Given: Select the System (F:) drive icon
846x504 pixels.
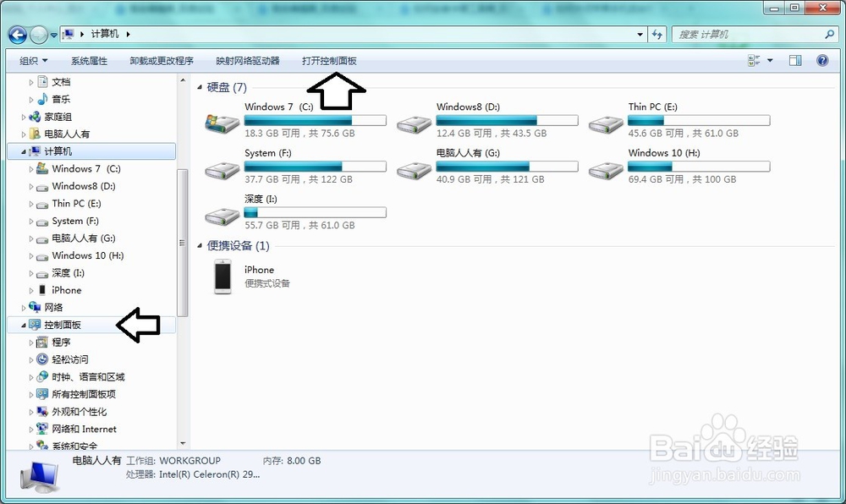Looking at the screenshot, I should click(222, 171).
